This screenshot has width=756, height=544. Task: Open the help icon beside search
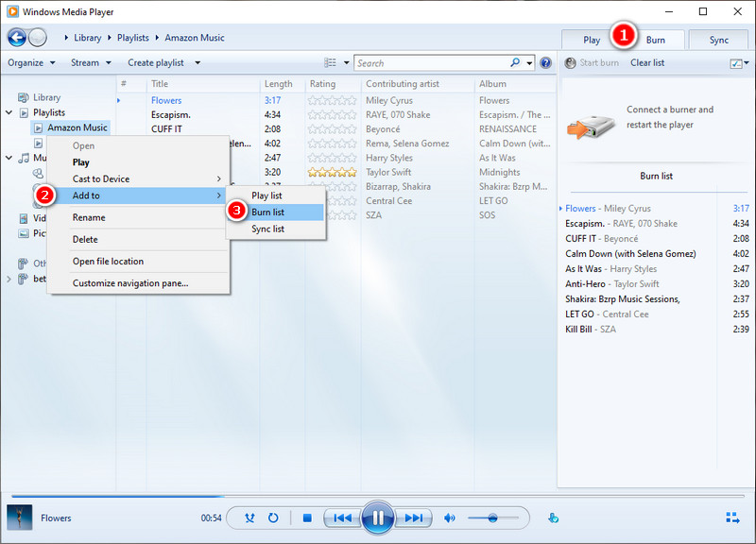click(545, 62)
